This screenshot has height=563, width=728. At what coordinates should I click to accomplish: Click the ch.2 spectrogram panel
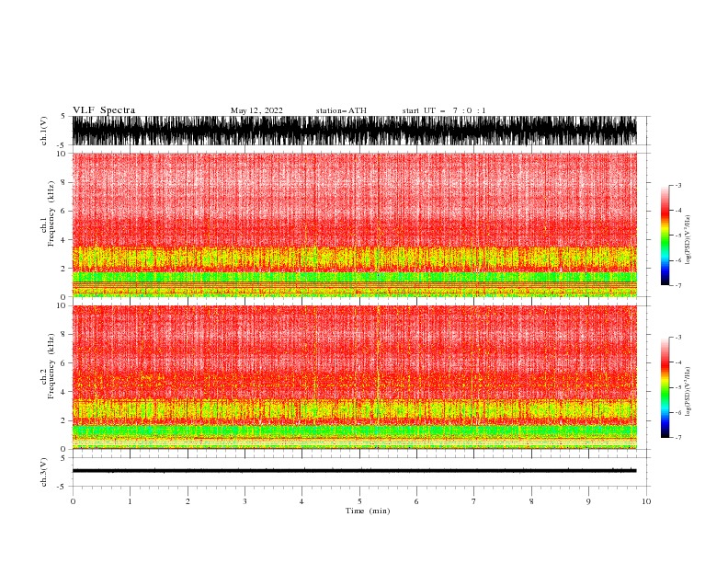354,377
